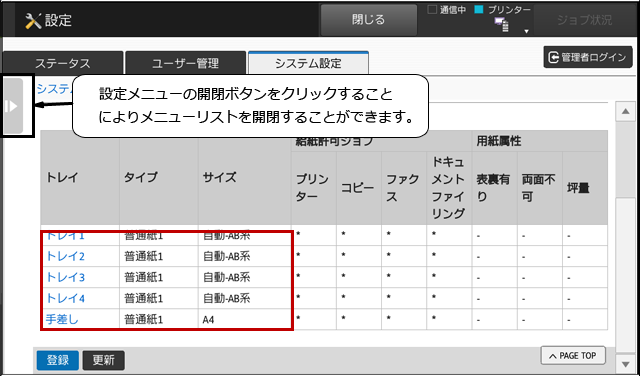Select the システム設定 tab
Screen dimensions: 640x376
308,63
